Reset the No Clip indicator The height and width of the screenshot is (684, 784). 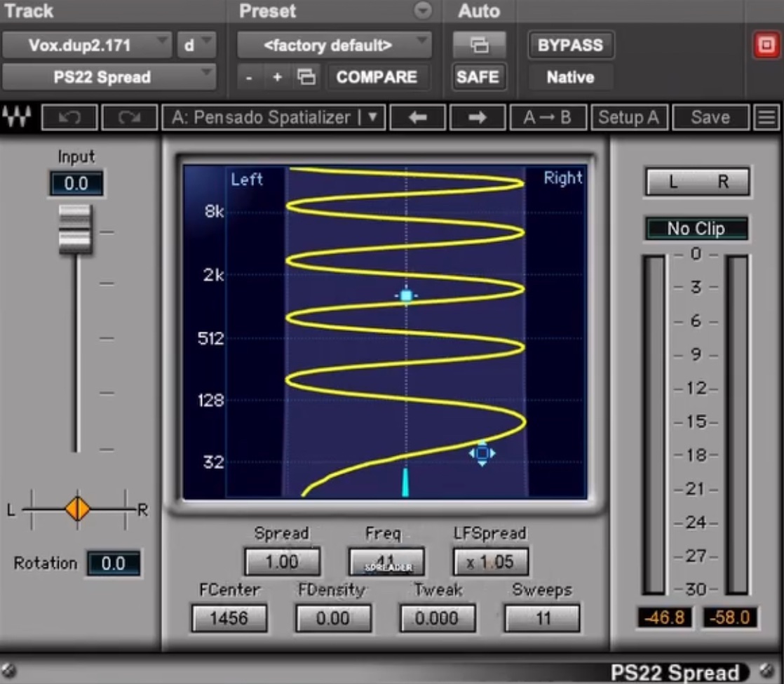(x=696, y=229)
